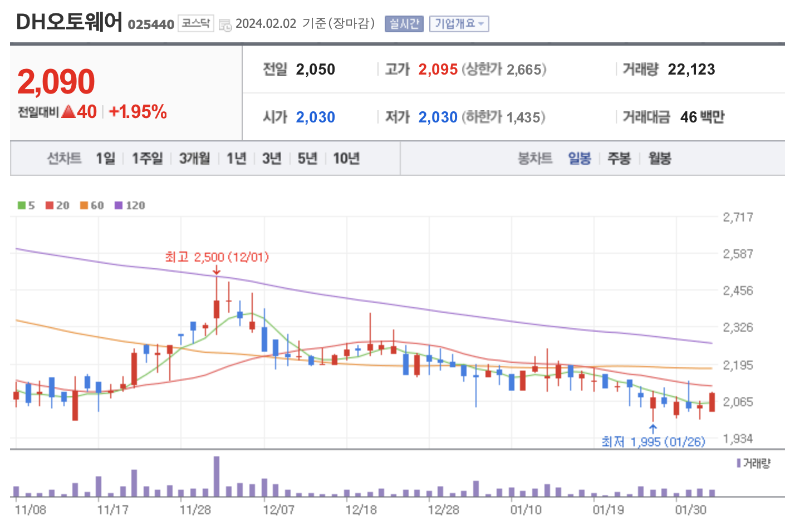
Task: Select the 3개월 line chart tab
Action: click(x=195, y=159)
